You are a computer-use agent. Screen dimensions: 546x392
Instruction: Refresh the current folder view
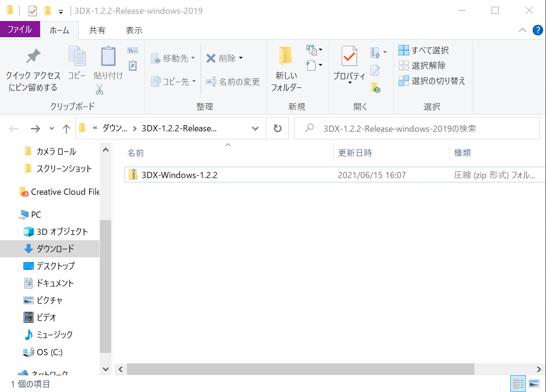[277, 128]
